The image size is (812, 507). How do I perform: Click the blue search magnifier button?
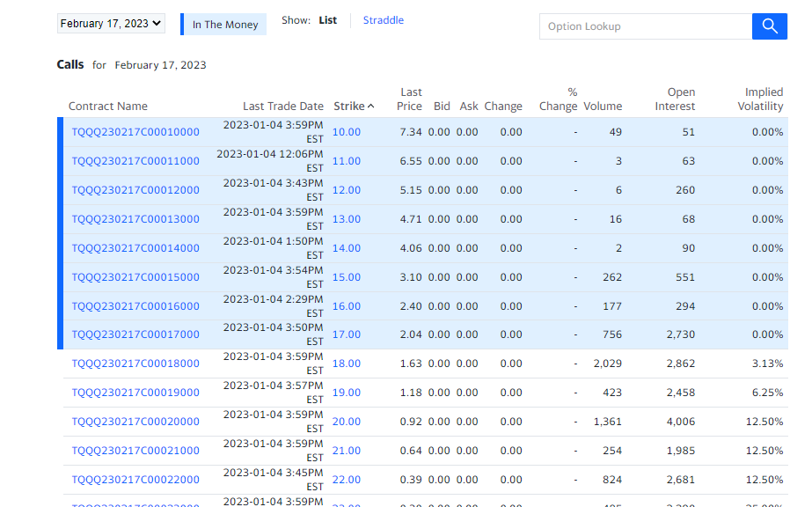769,26
